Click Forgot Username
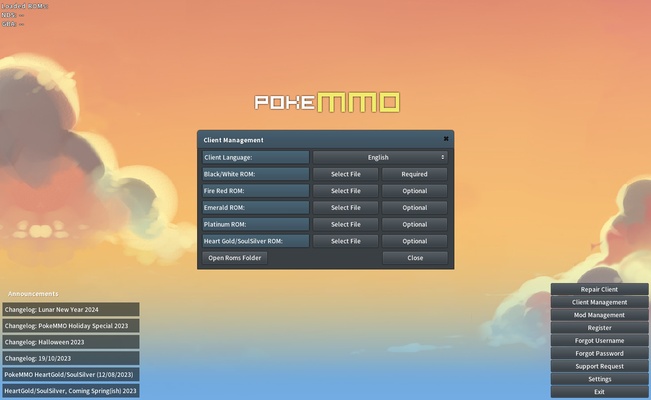 tap(599, 341)
